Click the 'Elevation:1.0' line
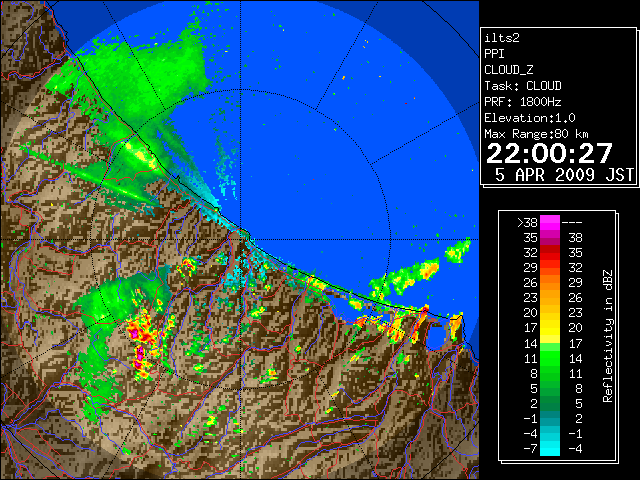 [530, 118]
